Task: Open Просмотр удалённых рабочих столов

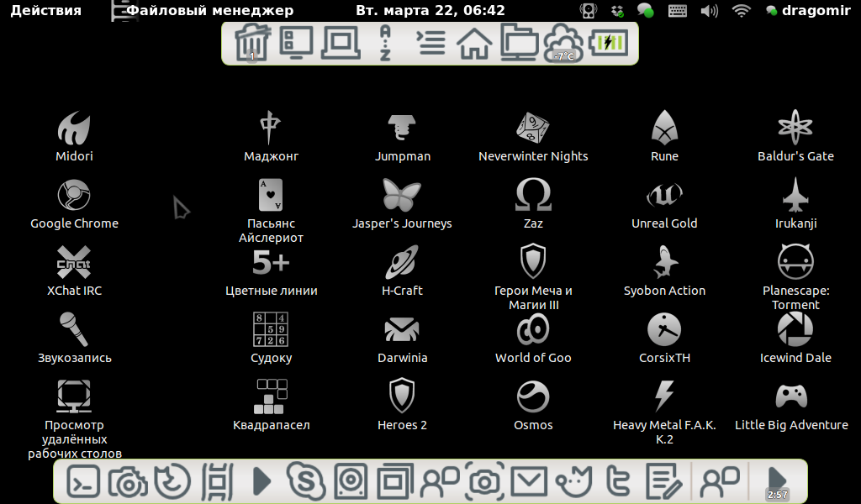Action: 74,396
